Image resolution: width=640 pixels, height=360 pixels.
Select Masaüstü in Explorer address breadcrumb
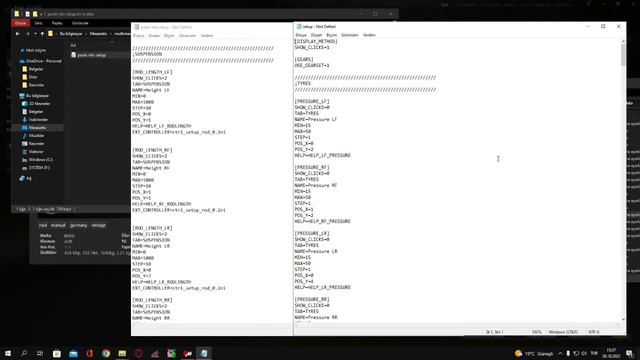coord(98,34)
